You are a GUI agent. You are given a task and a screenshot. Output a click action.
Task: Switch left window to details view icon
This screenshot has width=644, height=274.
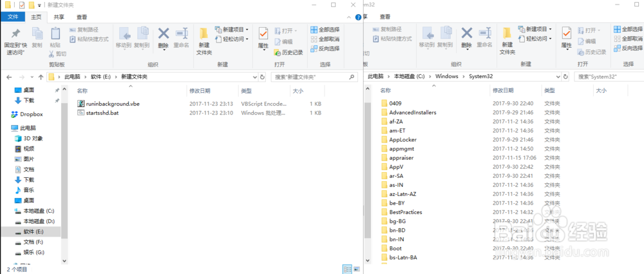click(x=347, y=269)
